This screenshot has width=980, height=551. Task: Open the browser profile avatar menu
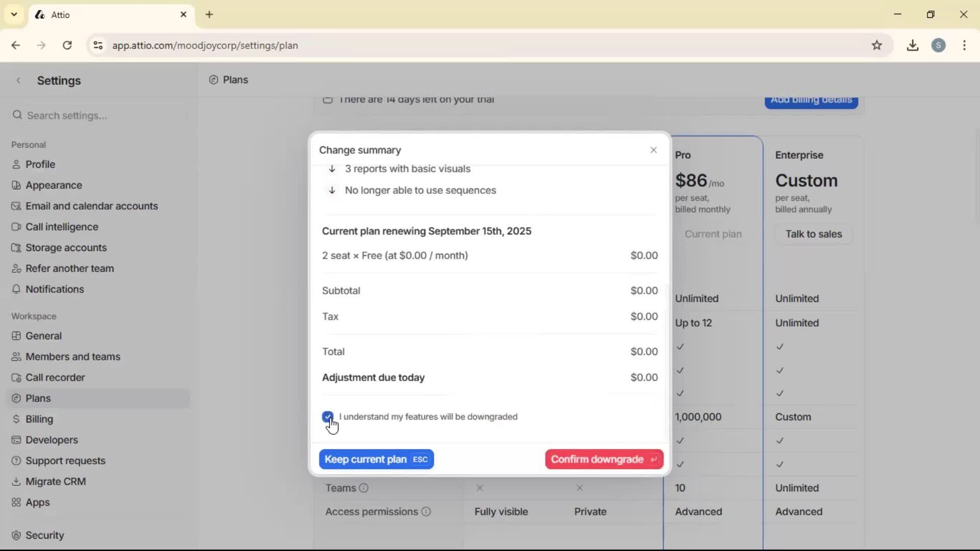coord(940,45)
